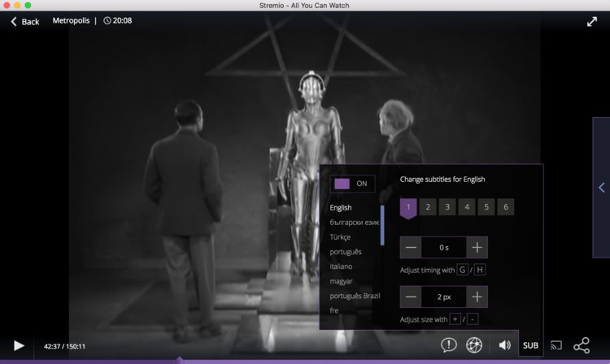Click the - size shortcut hint box
Viewport: 610px width, 364px height.
click(x=473, y=319)
